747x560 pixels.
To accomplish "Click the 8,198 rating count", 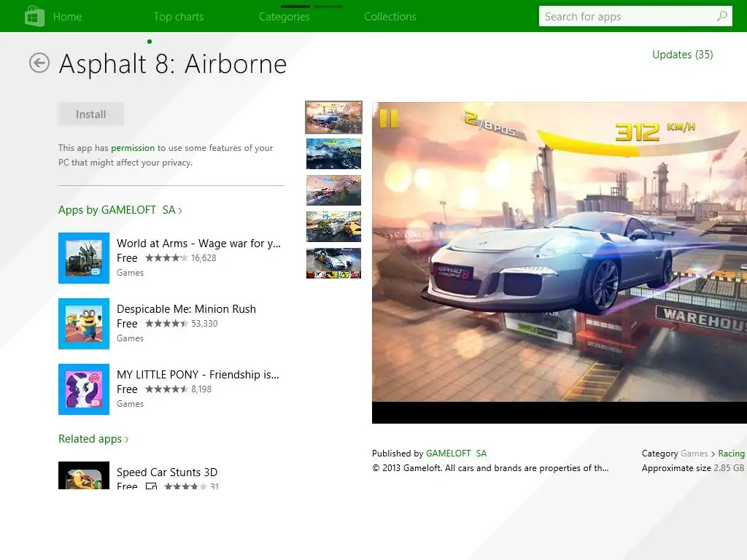I will (201, 389).
